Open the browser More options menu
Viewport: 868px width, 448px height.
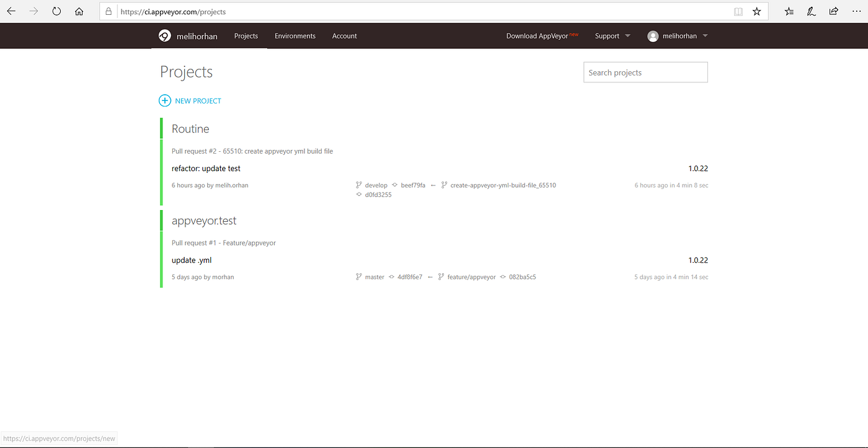(857, 11)
